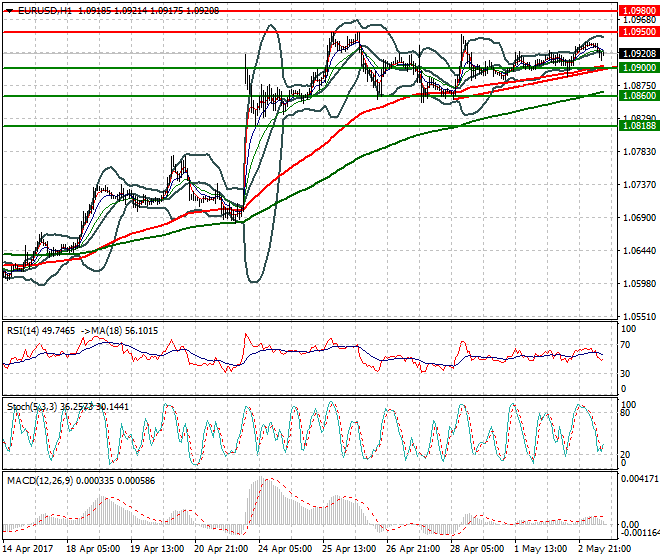The width and height of the screenshot is (660, 560).
Task: Click the 24 Apr 05:00 time label
Action: coord(285,549)
